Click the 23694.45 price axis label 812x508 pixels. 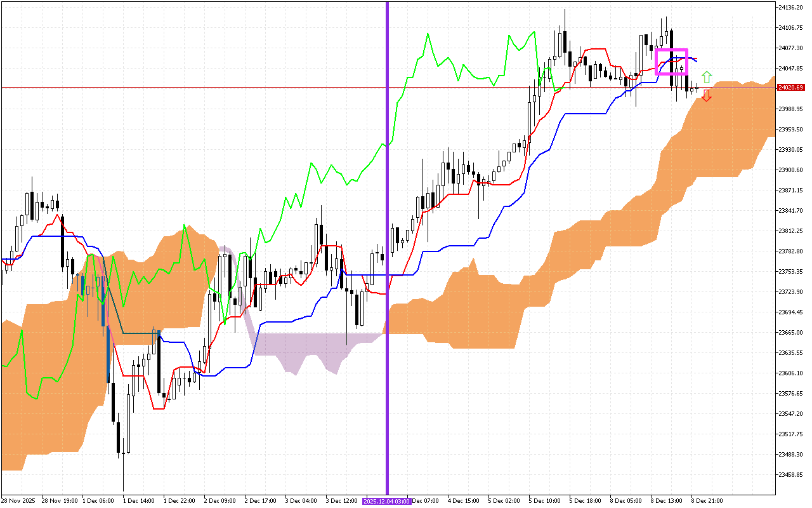(x=791, y=312)
